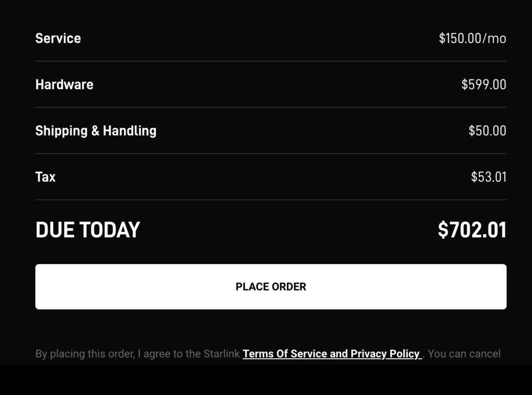Click the divider line below Hardware row
The width and height of the screenshot is (532, 395).
(271, 107)
